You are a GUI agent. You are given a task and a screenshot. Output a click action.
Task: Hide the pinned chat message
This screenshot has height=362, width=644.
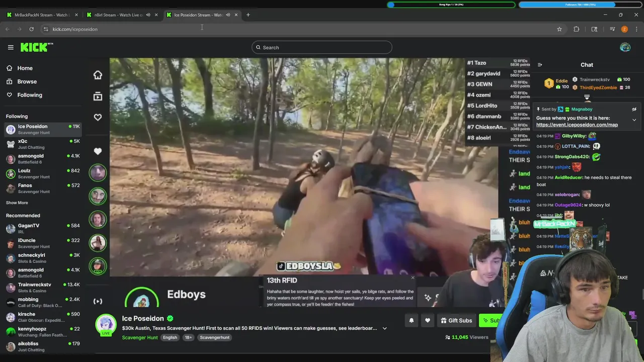click(634, 109)
